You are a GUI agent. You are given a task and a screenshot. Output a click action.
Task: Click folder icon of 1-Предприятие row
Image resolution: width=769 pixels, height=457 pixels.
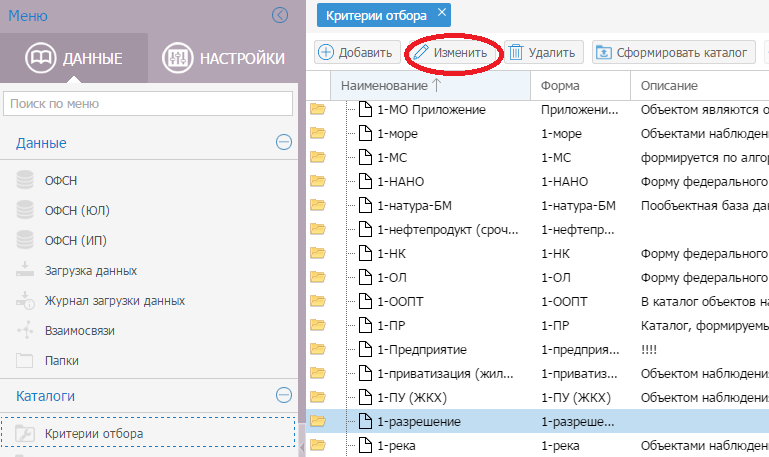point(318,349)
